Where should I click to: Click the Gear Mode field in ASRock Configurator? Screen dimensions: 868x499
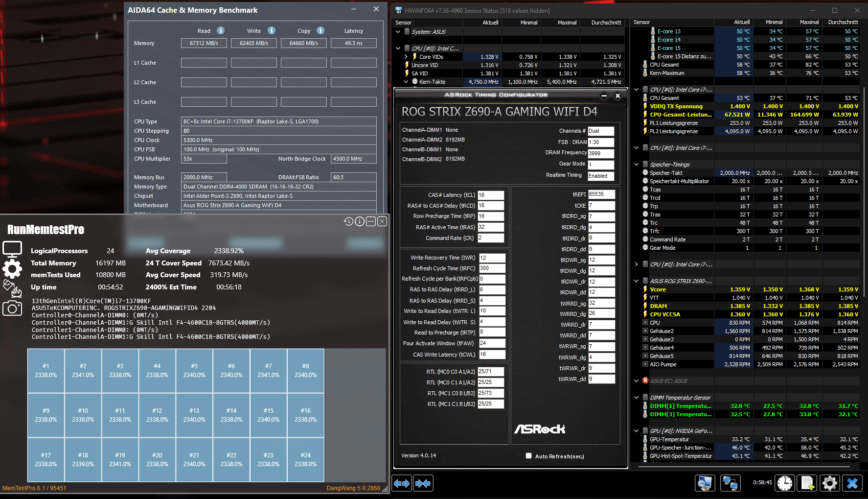tap(601, 165)
